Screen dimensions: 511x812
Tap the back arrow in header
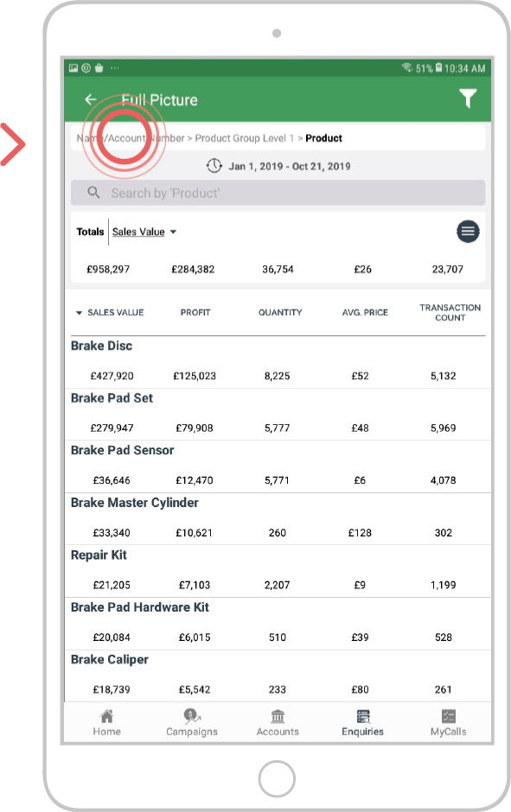[x=91, y=99]
